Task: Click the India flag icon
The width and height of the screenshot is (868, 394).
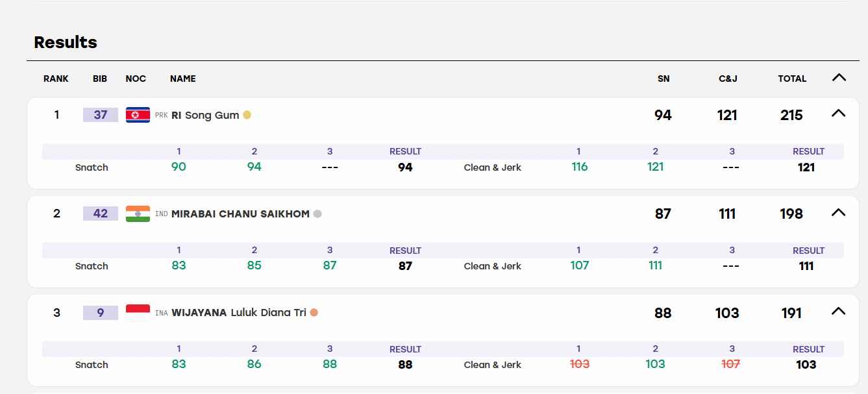Action: tap(138, 214)
